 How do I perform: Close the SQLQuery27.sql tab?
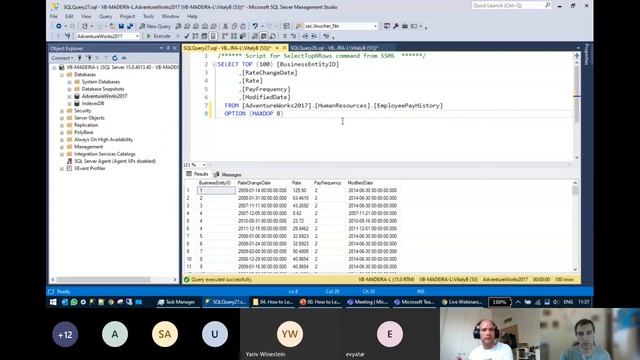(x=284, y=48)
